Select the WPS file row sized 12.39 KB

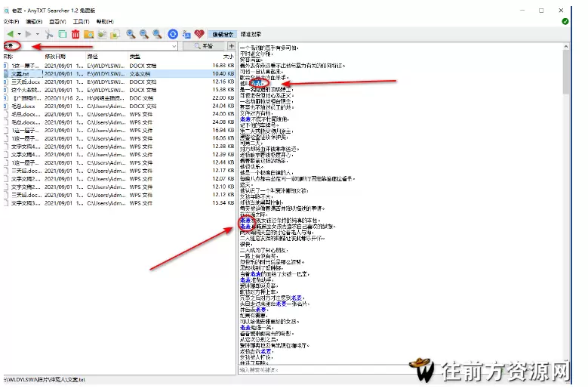119,155
